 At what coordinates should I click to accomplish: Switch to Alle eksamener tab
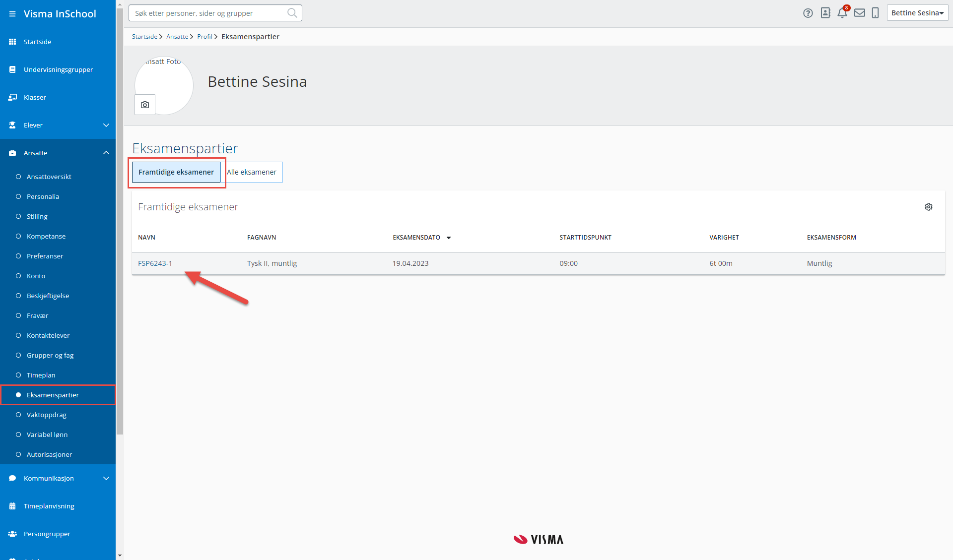pyautogui.click(x=252, y=172)
